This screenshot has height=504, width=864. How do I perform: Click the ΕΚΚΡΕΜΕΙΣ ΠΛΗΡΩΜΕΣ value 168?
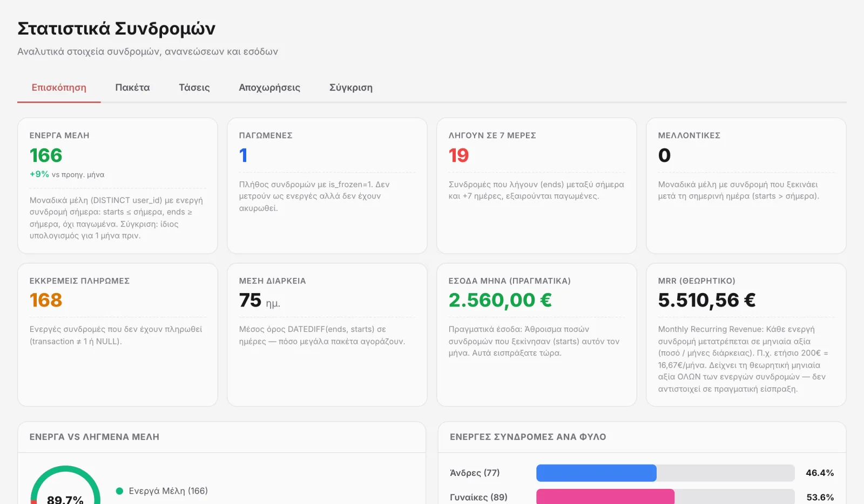click(x=46, y=300)
